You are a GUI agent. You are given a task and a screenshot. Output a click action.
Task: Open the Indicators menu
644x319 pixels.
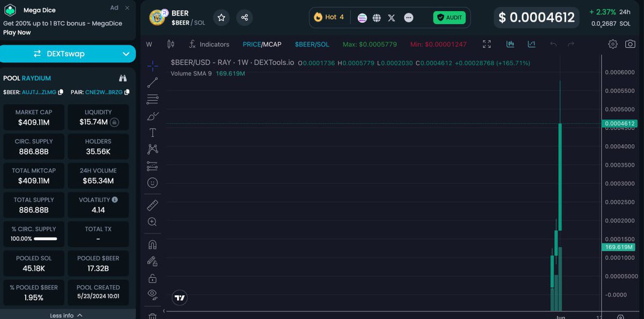pyautogui.click(x=209, y=44)
